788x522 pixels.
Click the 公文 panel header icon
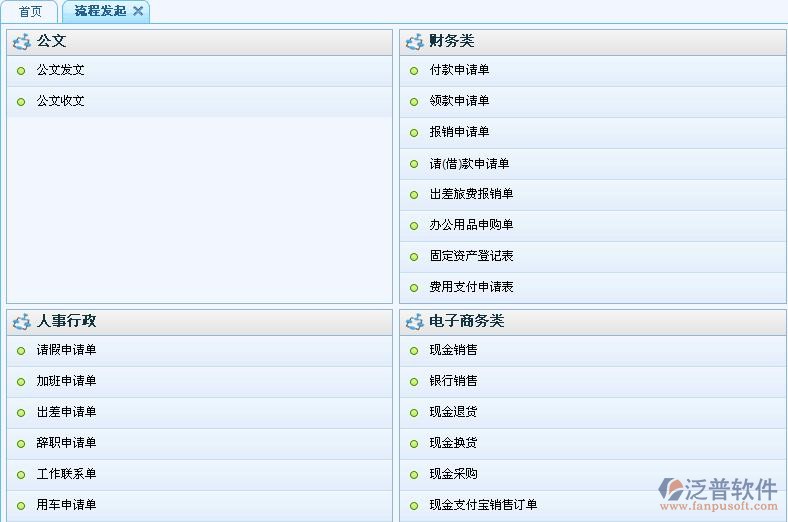tap(22, 42)
